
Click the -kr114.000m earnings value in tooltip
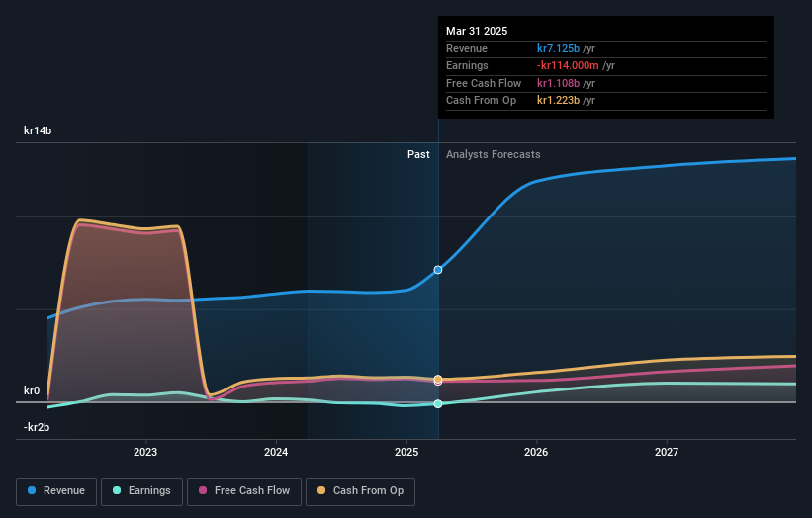point(568,65)
